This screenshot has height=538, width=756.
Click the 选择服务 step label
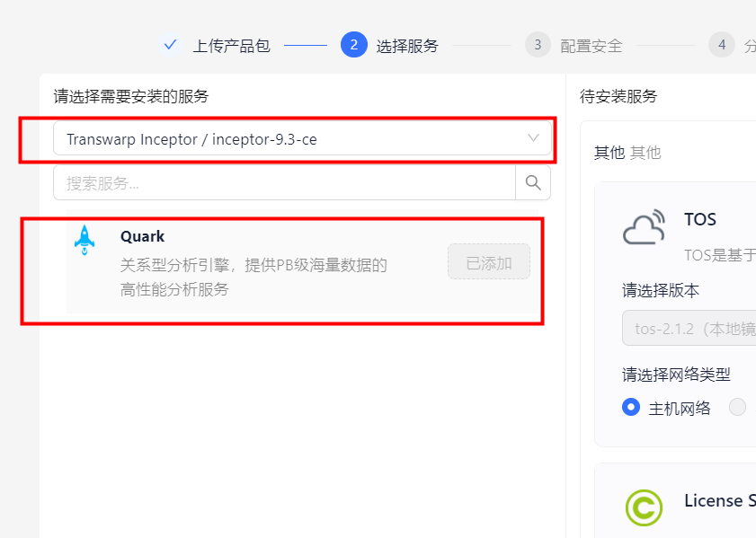pyautogui.click(x=407, y=46)
